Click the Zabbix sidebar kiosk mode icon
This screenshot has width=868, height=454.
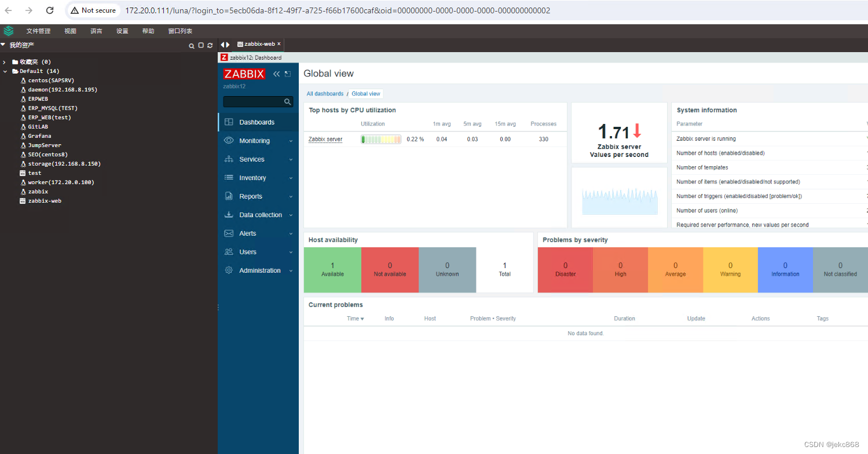287,74
